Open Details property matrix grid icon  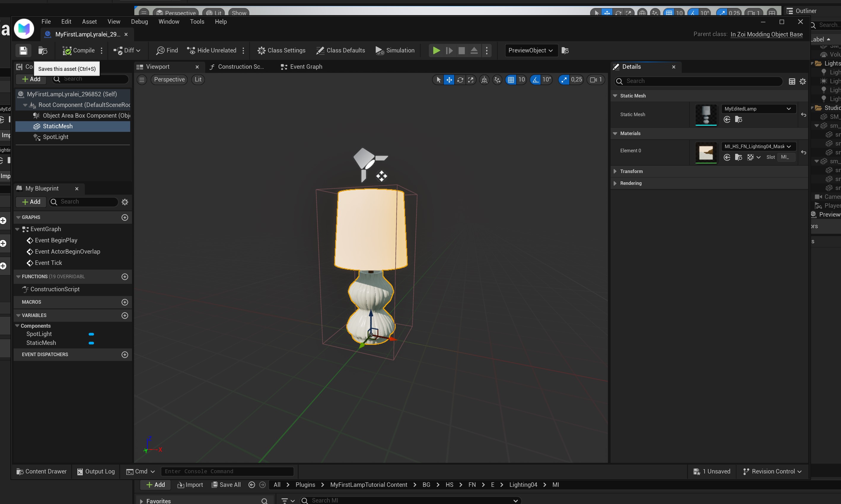(x=792, y=81)
